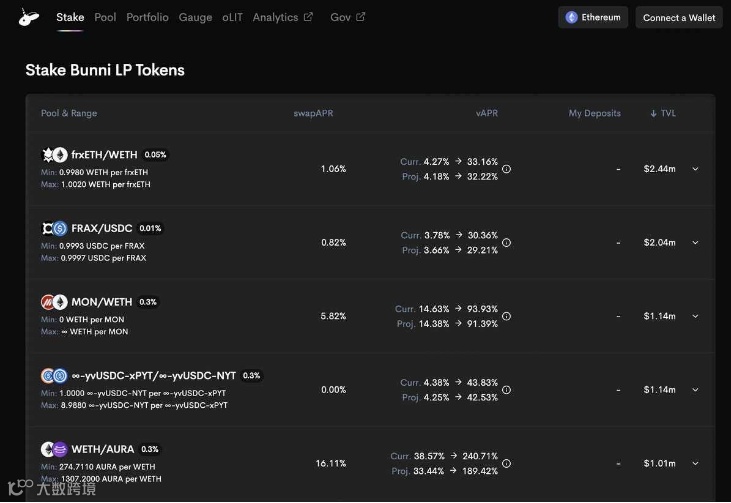Viewport: 731px width, 503px height.
Task: Click the frxETH/WETH token pair icon
Action: [x=53, y=155]
